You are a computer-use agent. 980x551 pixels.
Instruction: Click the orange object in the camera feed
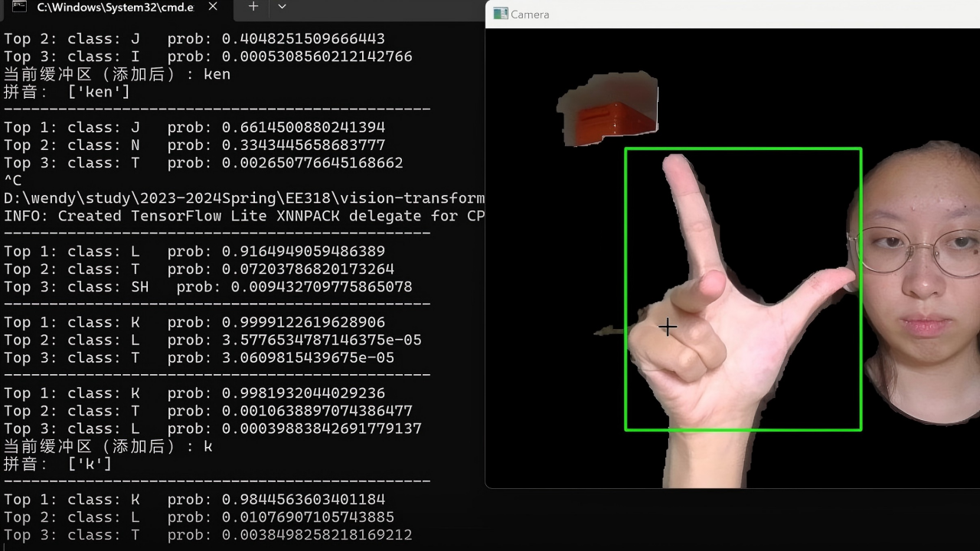click(612, 107)
